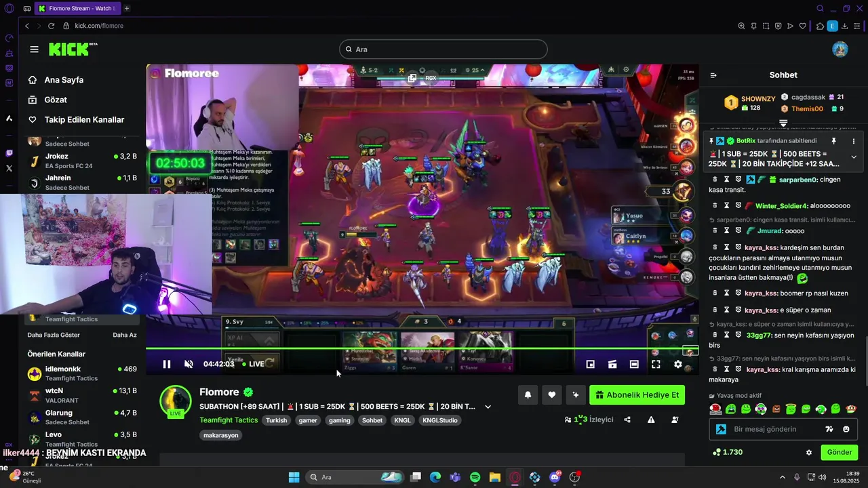Select the Turkish tag

276,420
